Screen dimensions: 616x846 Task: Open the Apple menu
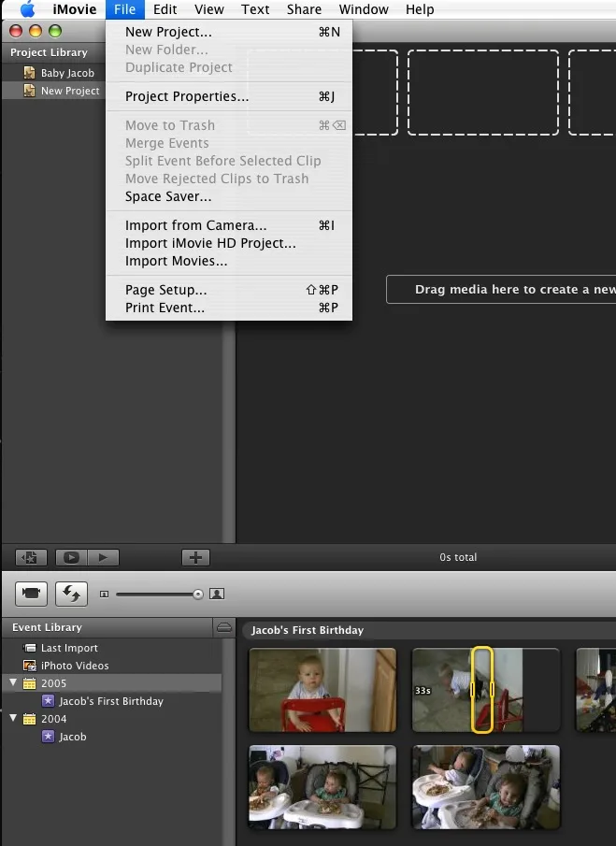[27, 9]
